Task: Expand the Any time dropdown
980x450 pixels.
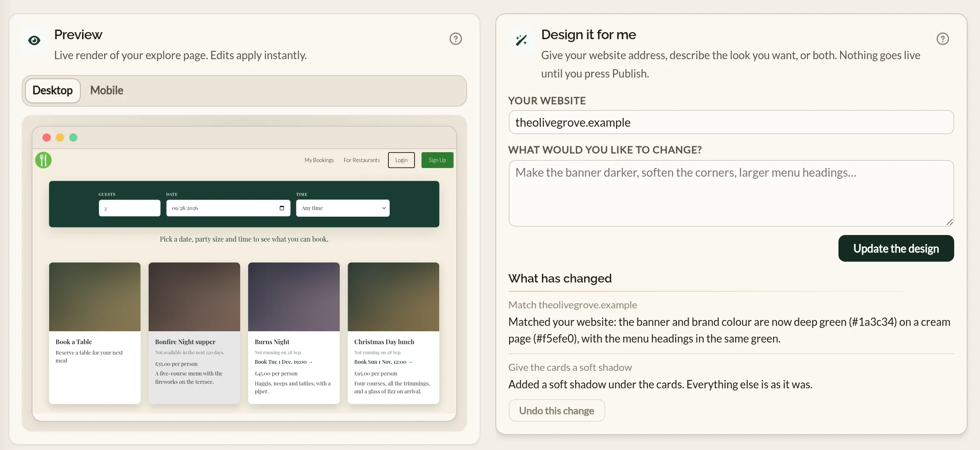Action: pos(343,208)
